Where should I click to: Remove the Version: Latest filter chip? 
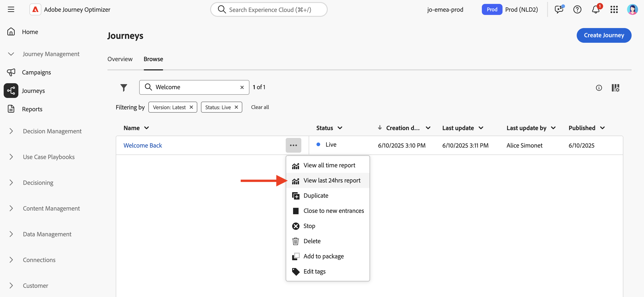tap(191, 107)
